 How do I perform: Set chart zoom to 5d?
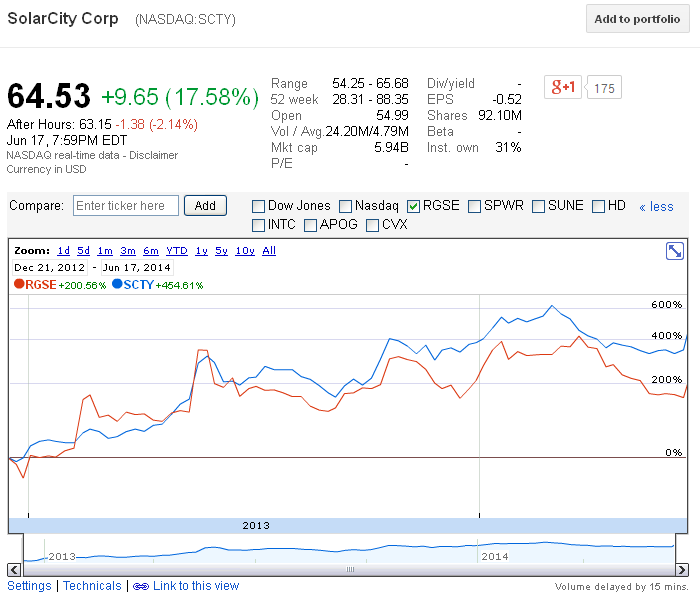[83, 251]
